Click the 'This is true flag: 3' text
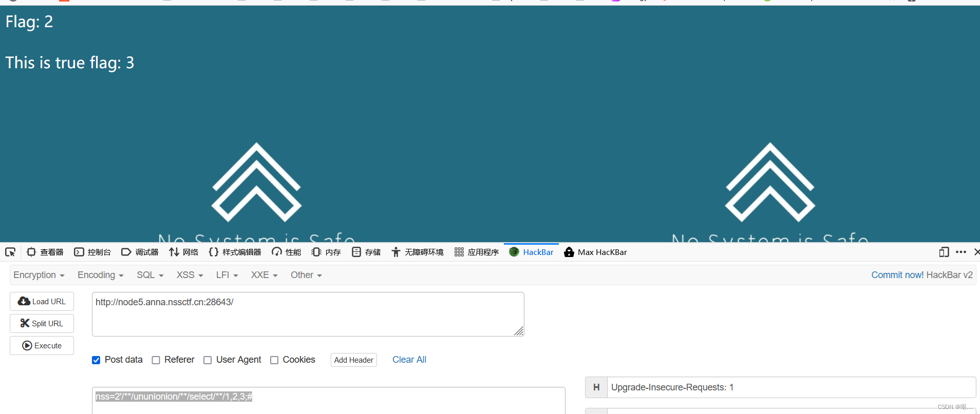 click(x=70, y=63)
